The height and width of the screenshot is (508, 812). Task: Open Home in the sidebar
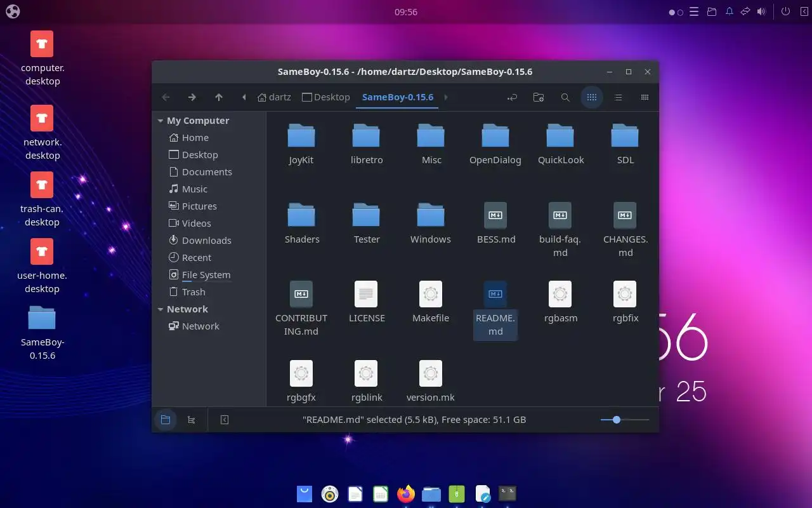[x=188, y=138]
